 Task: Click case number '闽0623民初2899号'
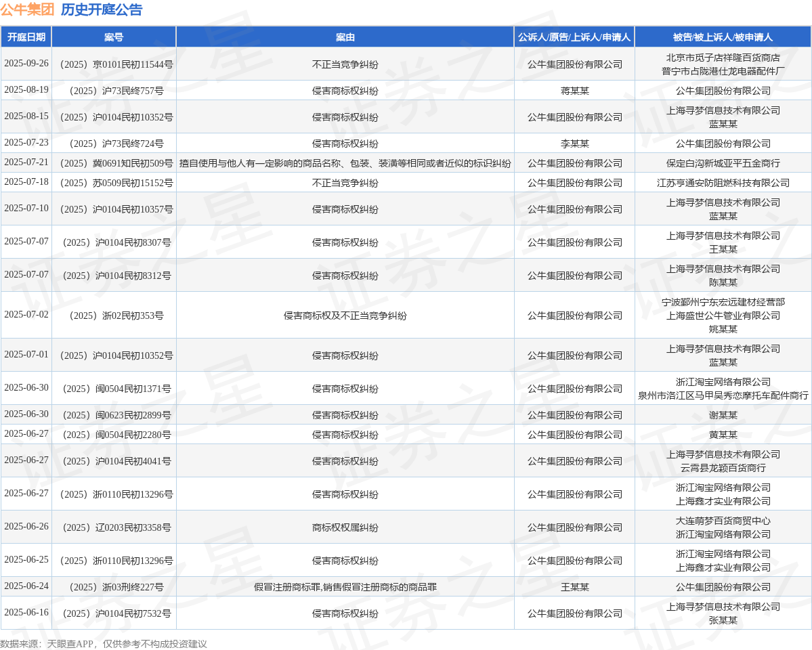116,415
